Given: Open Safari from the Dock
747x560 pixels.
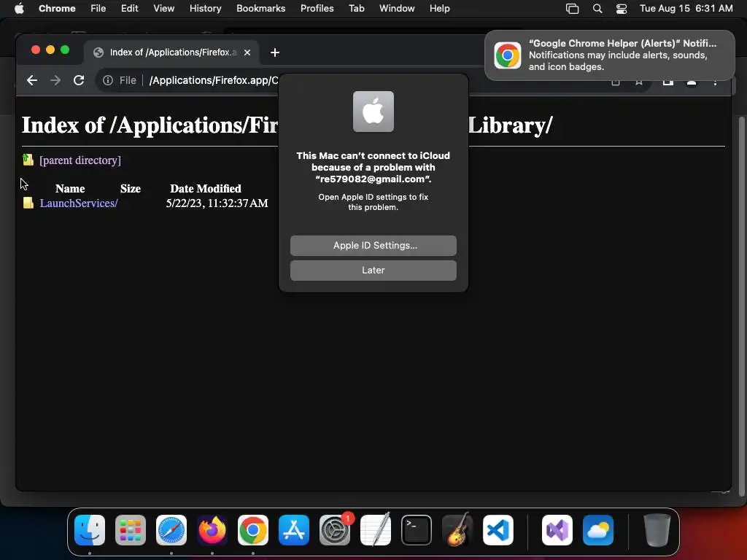Looking at the screenshot, I should point(171,530).
